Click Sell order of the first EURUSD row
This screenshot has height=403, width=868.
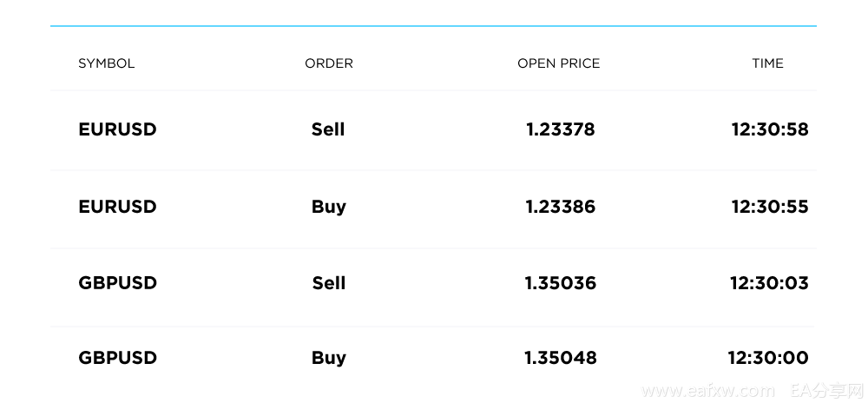(x=328, y=129)
